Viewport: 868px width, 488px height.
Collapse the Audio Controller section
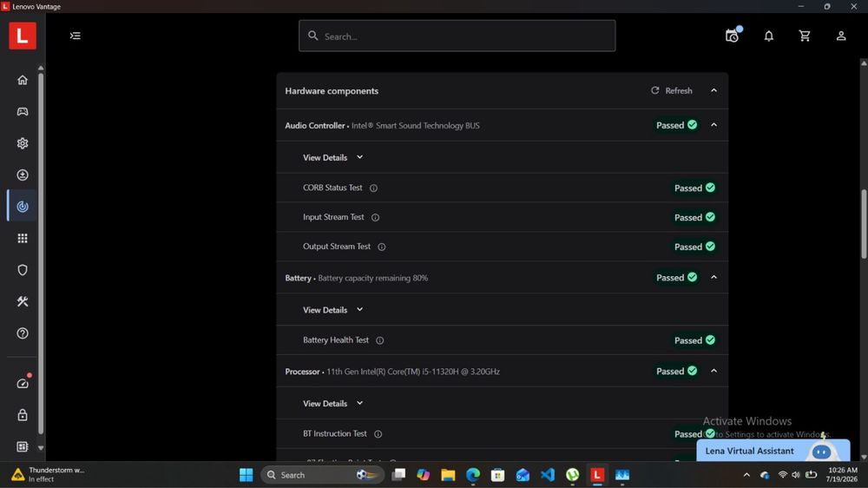pos(713,125)
